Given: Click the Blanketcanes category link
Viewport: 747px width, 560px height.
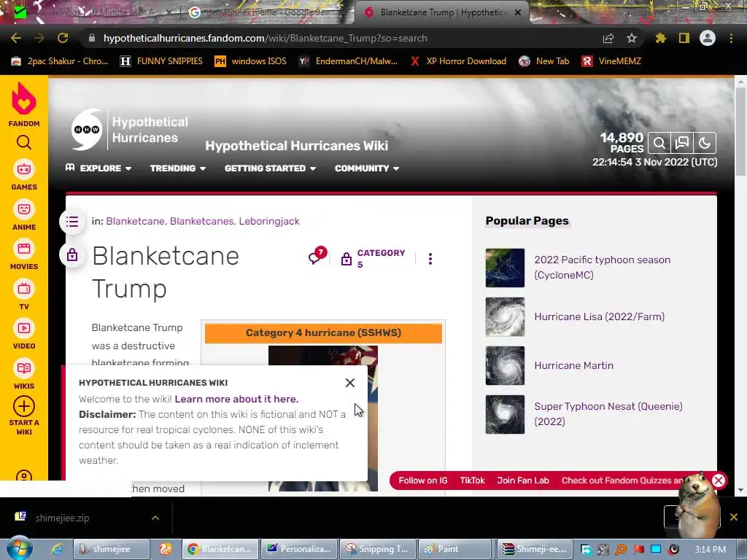Looking at the screenshot, I should point(202,221).
